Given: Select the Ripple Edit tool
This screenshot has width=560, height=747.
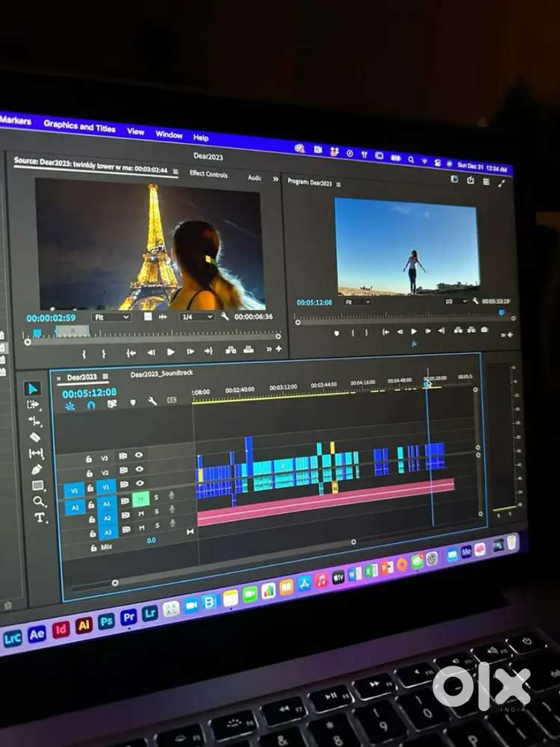Looking at the screenshot, I should (34, 421).
